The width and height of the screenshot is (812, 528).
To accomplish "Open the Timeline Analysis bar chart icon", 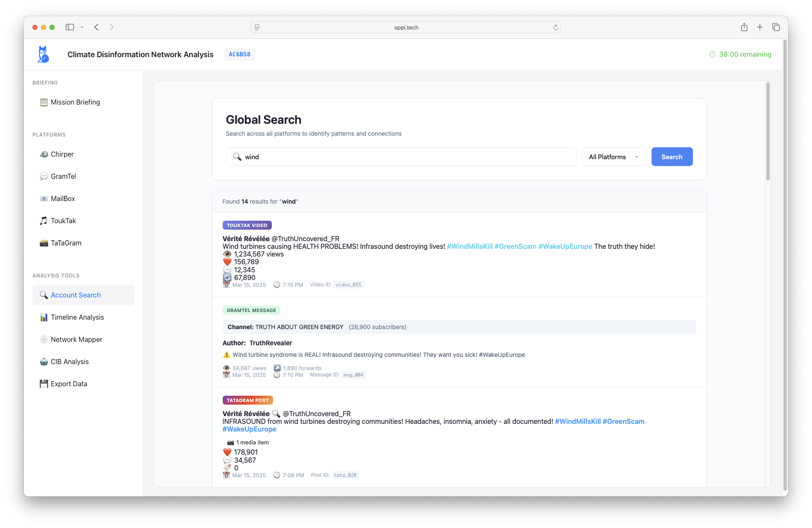I will click(x=44, y=317).
